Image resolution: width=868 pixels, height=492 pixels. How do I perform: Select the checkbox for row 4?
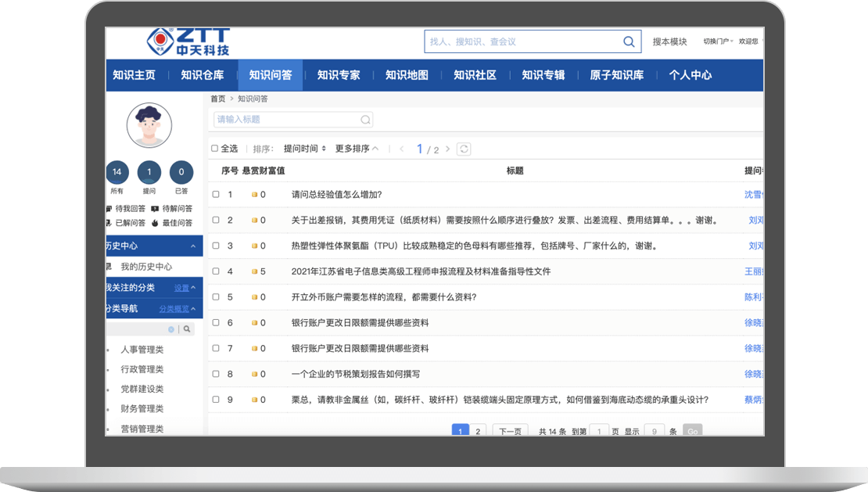click(x=216, y=271)
